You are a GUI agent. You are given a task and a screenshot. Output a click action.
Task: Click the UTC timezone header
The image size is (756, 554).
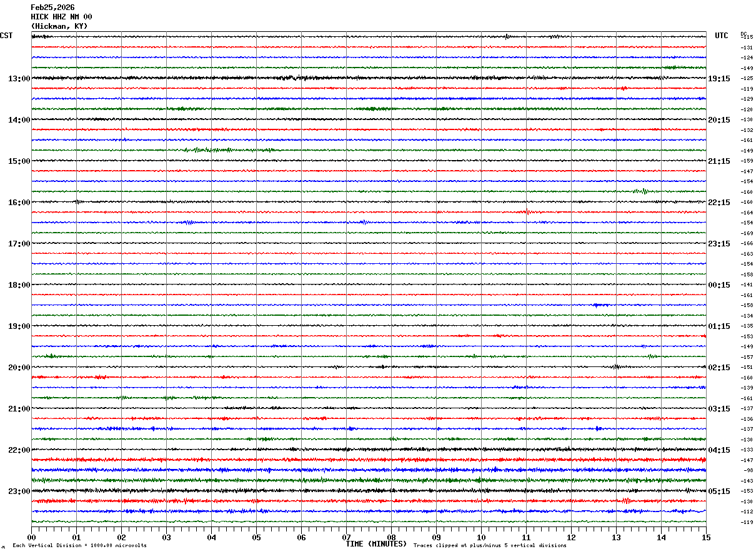click(x=722, y=36)
